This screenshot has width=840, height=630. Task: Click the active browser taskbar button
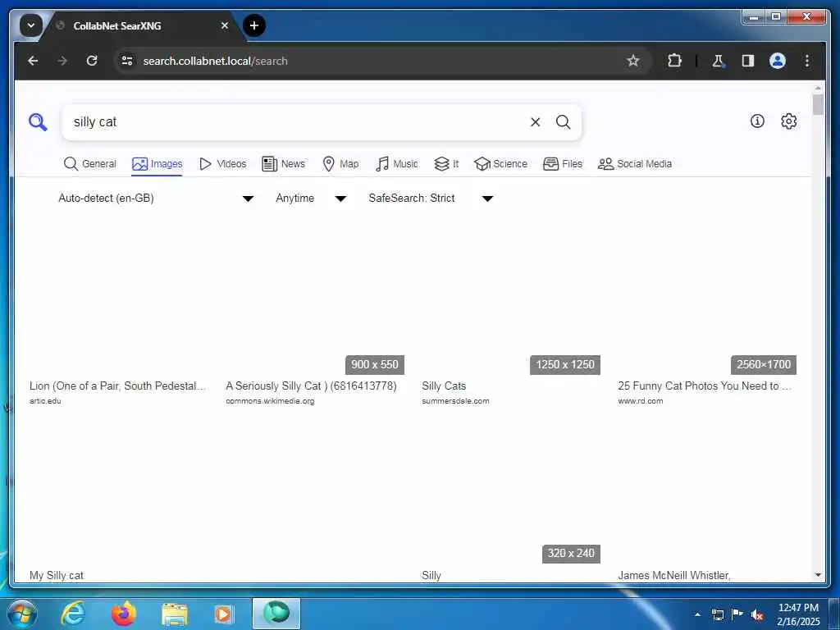tap(276, 614)
